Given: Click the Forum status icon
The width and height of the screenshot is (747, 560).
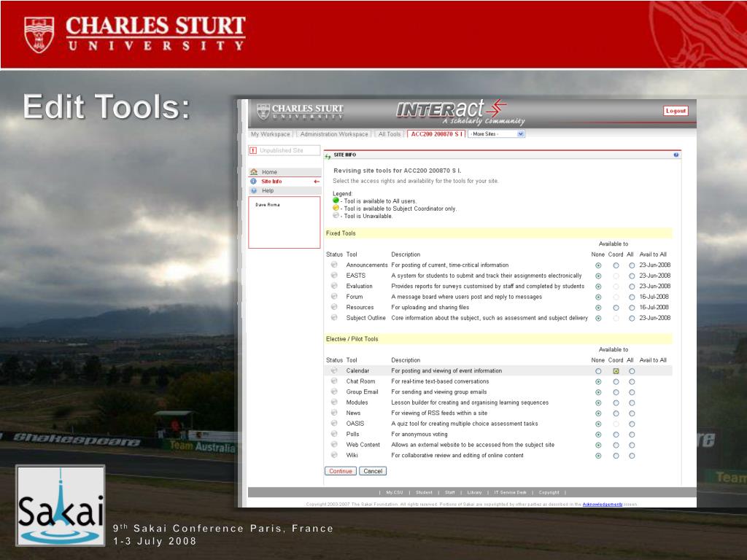Looking at the screenshot, I should tap(334, 296).
